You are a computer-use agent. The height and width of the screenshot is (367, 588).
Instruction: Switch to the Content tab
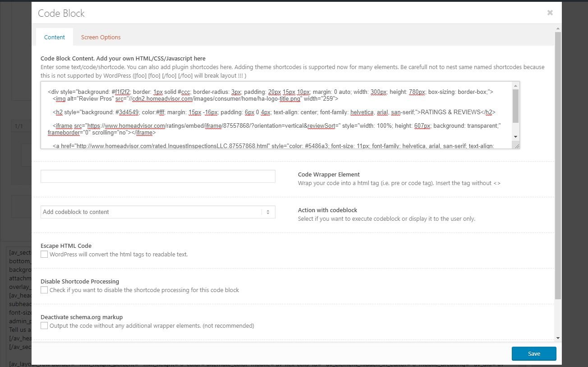(55, 37)
